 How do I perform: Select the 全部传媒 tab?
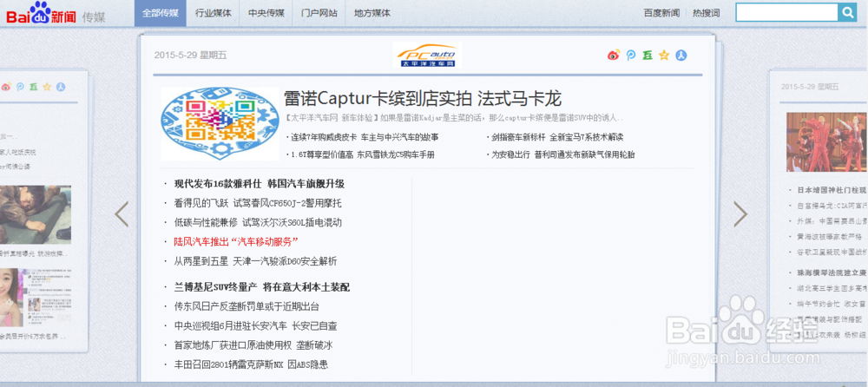tap(160, 13)
